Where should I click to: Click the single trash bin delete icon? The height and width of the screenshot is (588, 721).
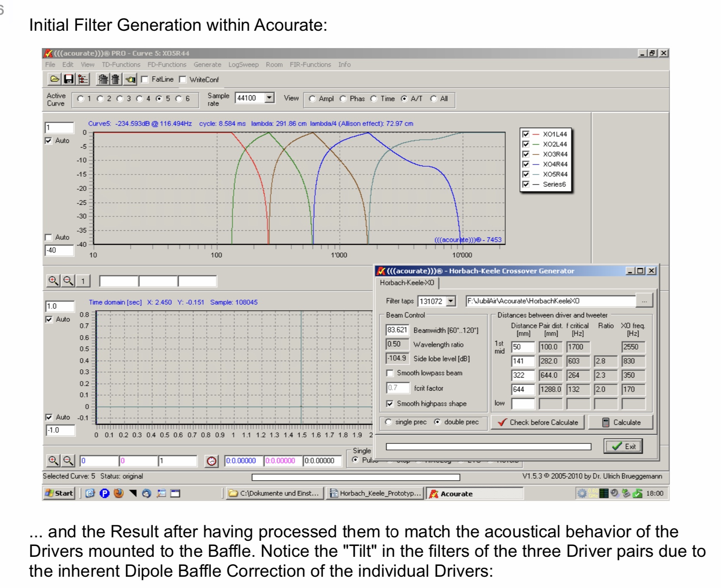[x=115, y=79]
